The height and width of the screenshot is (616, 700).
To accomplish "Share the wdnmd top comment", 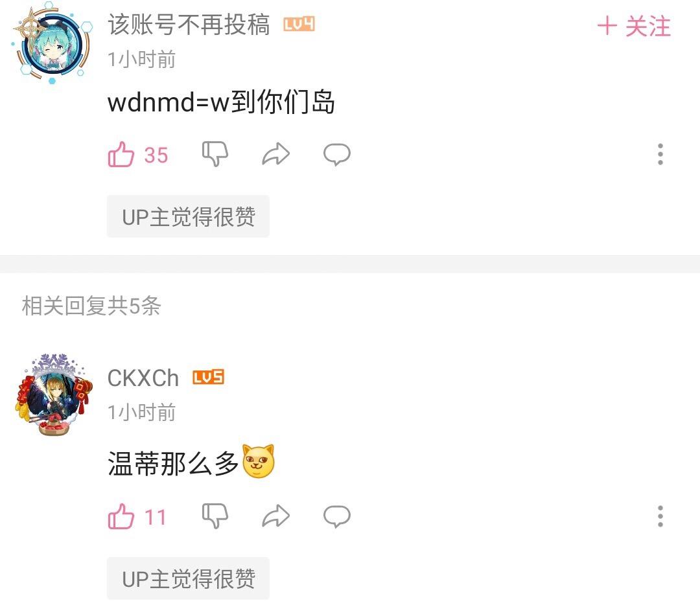I will point(276,154).
